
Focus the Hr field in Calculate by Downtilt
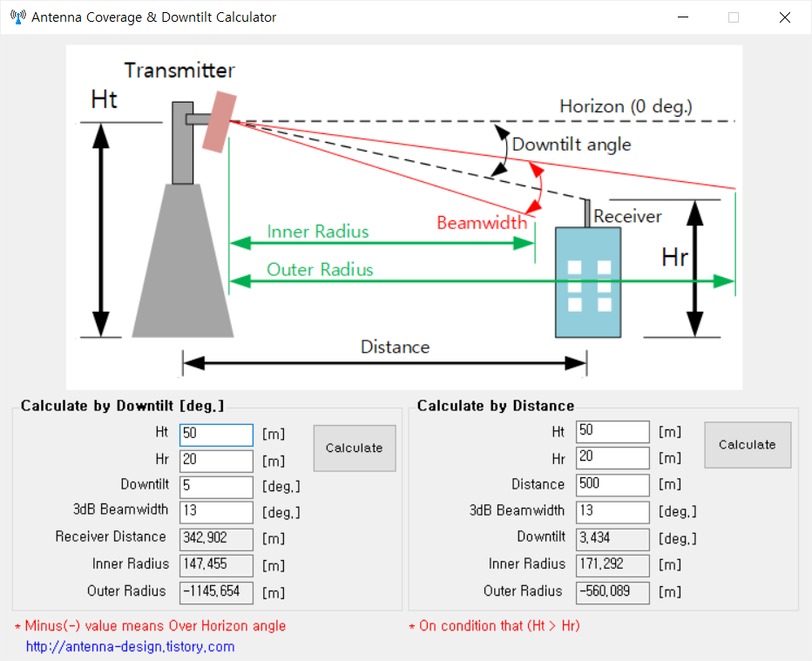pyautogui.click(x=216, y=461)
